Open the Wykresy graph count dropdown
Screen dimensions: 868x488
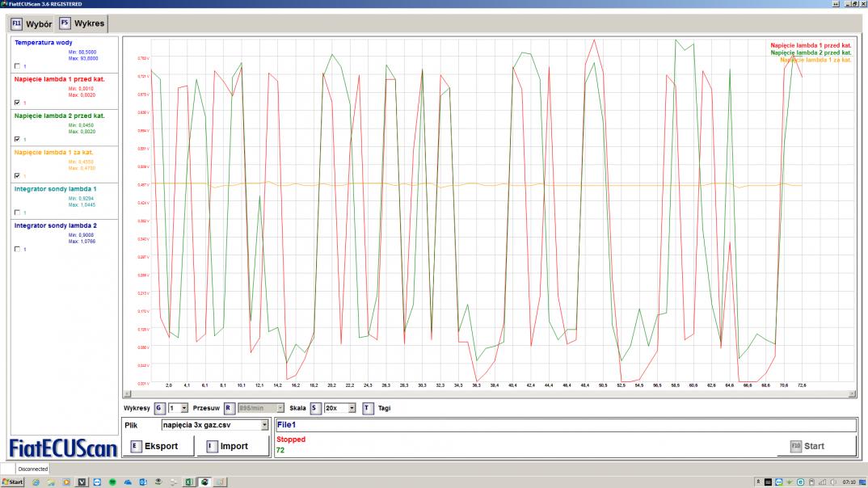pos(184,409)
